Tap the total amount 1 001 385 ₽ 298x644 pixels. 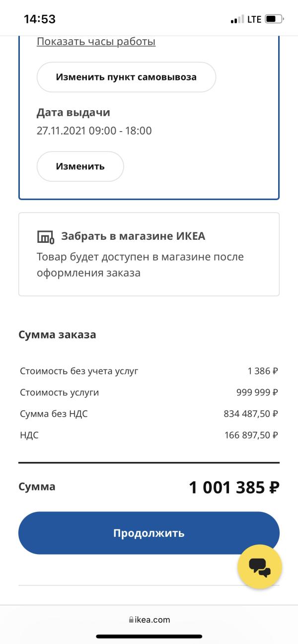tap(234, 488)
